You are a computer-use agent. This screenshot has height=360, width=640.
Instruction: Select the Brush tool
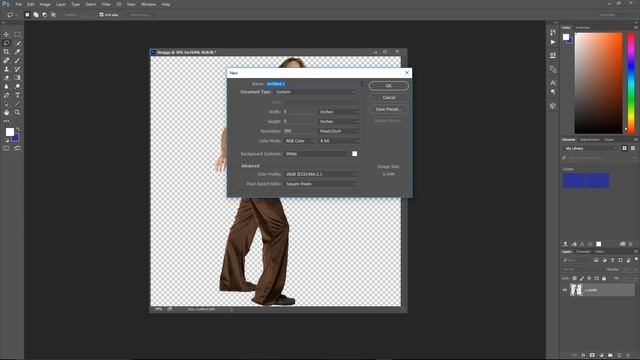click(x=17, y=60)
